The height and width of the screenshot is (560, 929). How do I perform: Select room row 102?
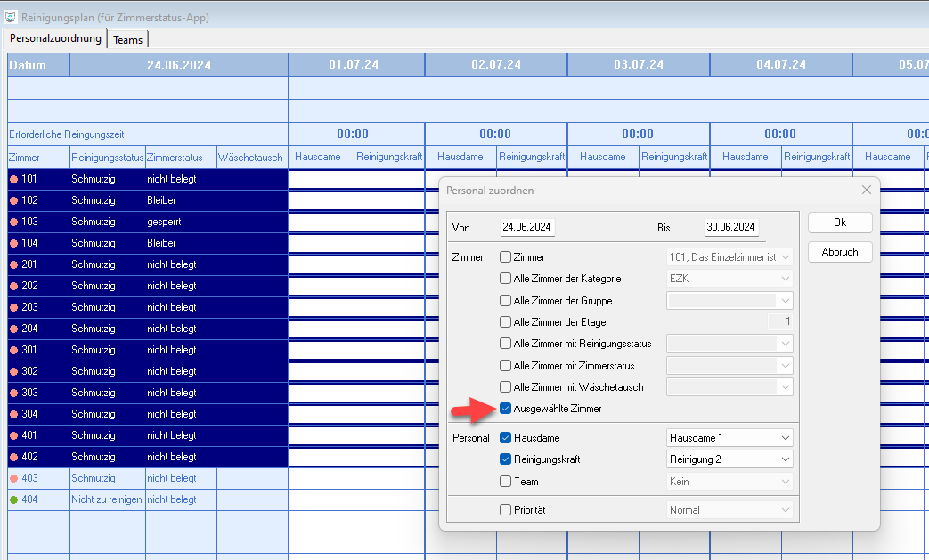tap(148, 200)
